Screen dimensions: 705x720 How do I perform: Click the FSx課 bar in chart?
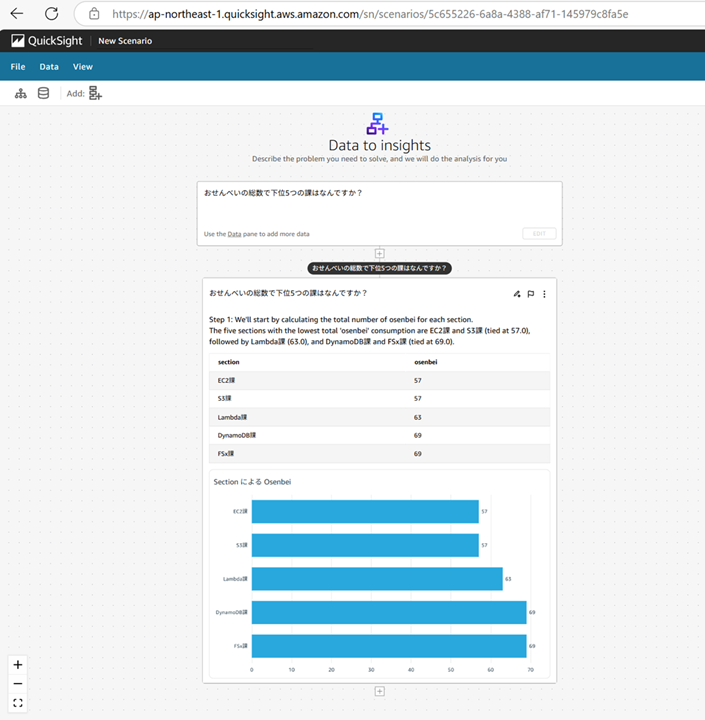point(389,646)
